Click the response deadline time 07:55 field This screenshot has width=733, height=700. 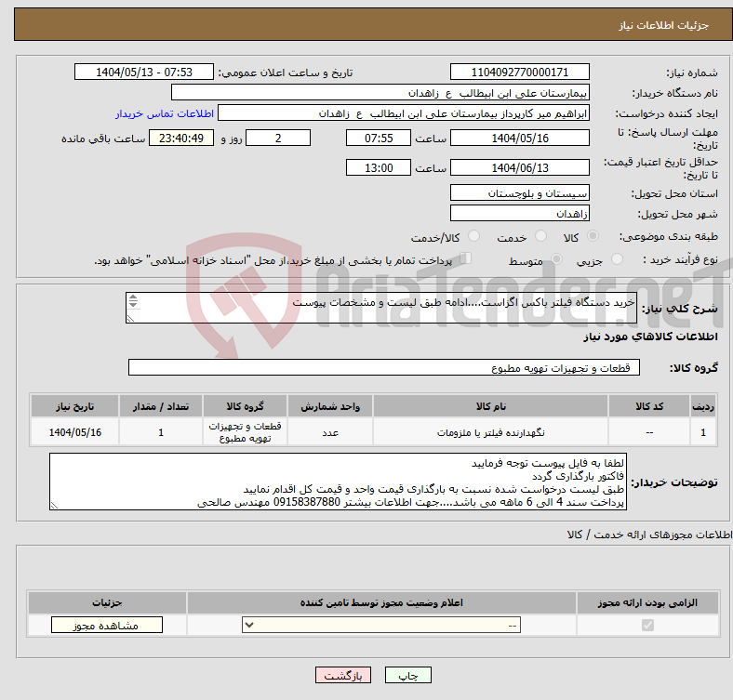point(379,138)
